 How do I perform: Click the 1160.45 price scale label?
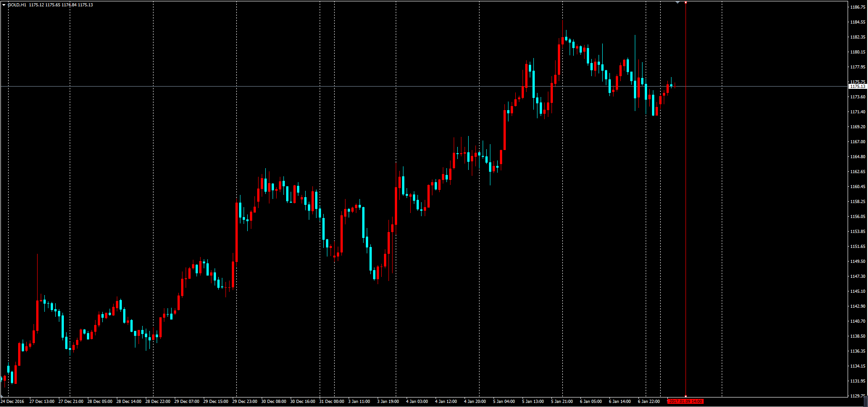(858, 187)
